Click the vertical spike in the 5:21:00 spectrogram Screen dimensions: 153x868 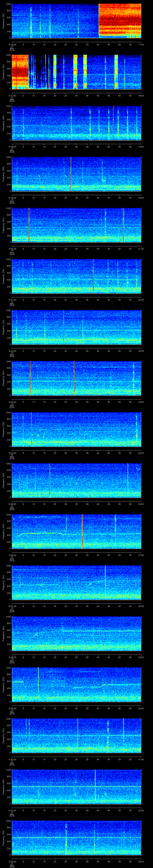[93, 276]
